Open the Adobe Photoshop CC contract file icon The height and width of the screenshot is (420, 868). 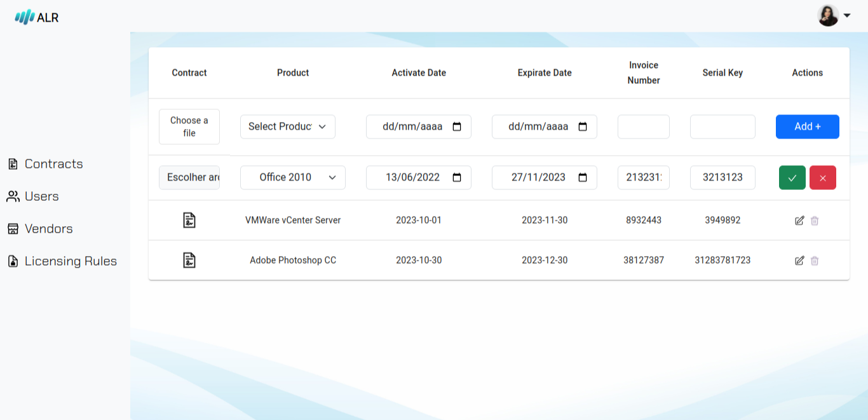[189, 260]
